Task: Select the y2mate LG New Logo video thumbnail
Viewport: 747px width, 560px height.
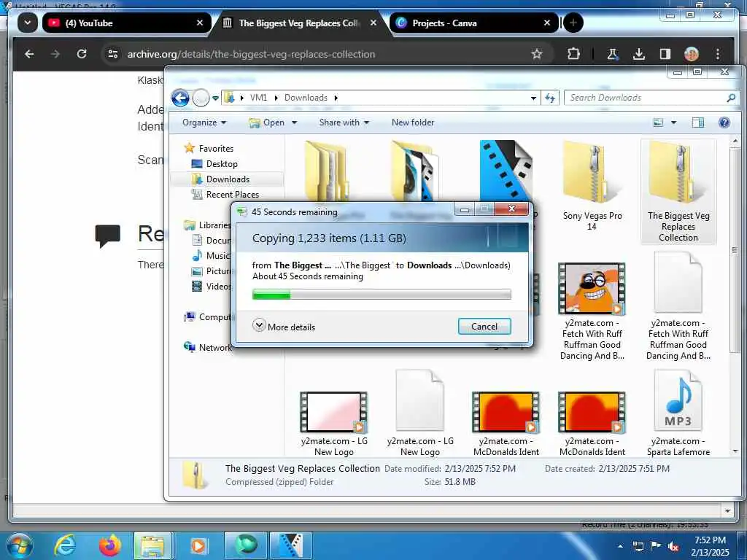Action: coord(333,412)
